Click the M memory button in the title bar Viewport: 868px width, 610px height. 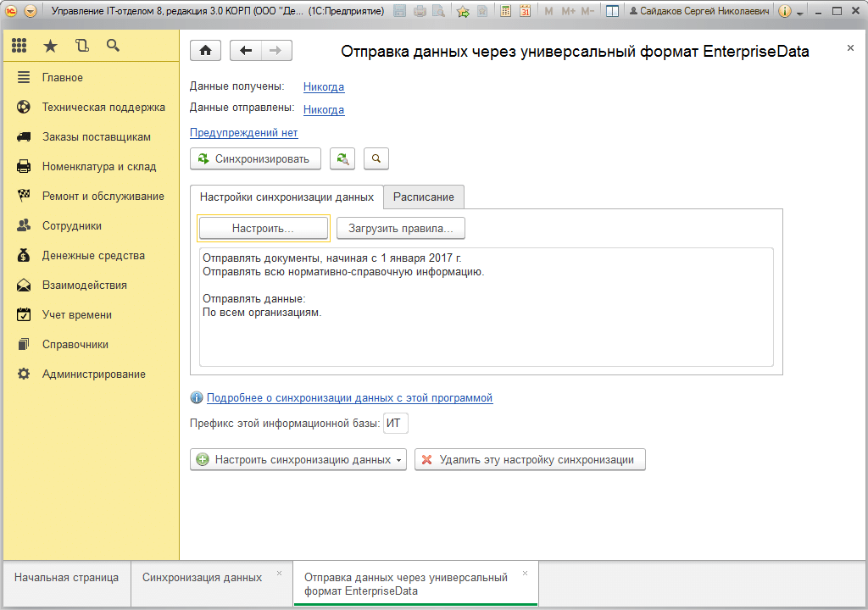point(548,11)
